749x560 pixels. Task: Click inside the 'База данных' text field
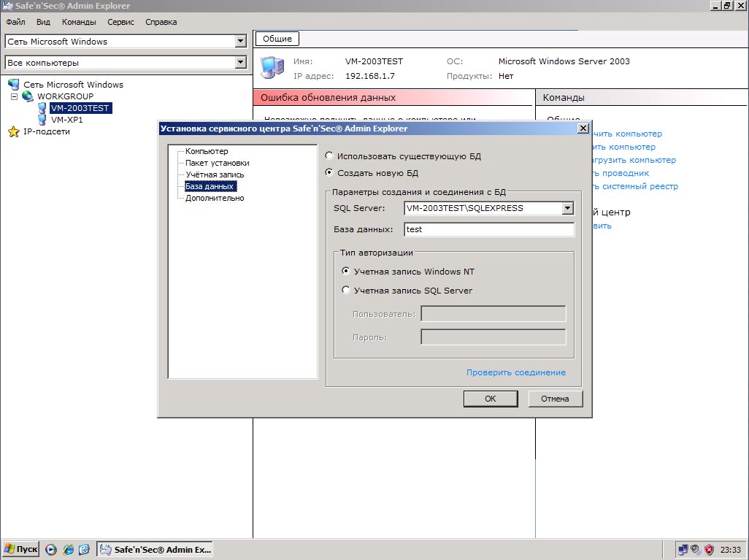pos(488,229)
